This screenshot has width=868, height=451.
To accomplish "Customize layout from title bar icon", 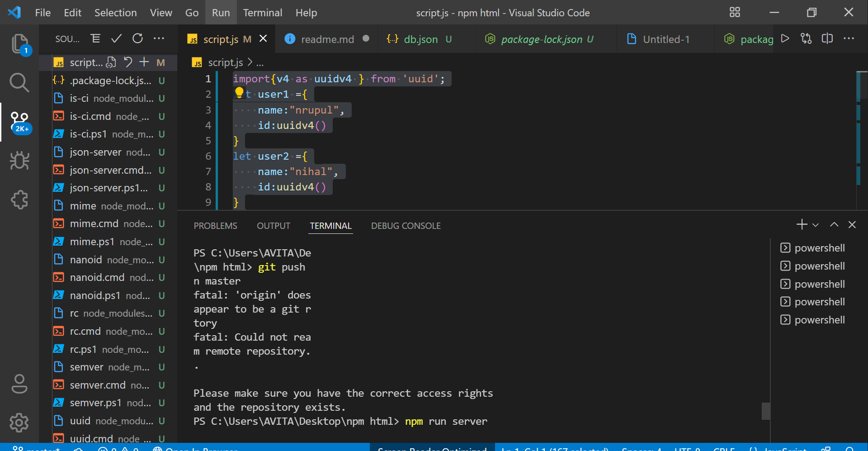I will [735, 12].
